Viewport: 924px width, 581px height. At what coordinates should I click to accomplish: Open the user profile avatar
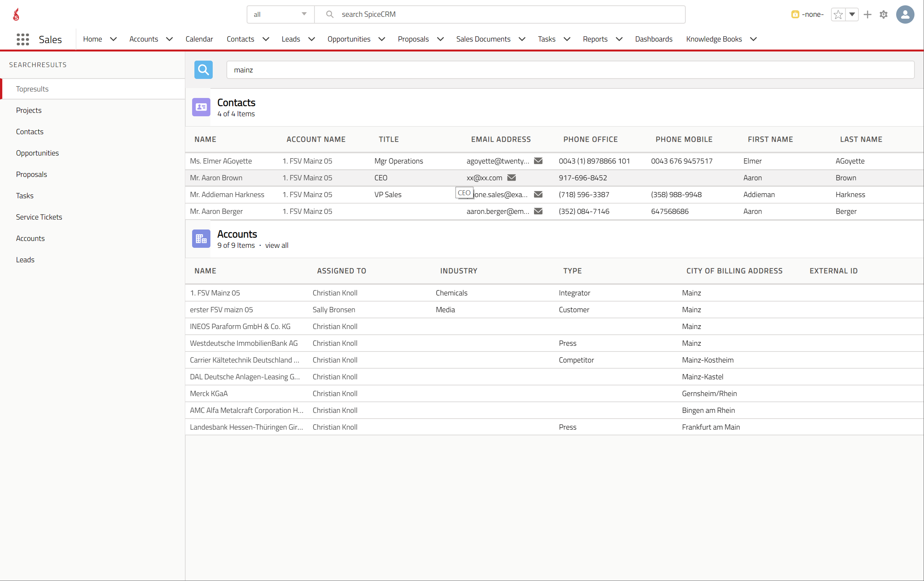905,14
